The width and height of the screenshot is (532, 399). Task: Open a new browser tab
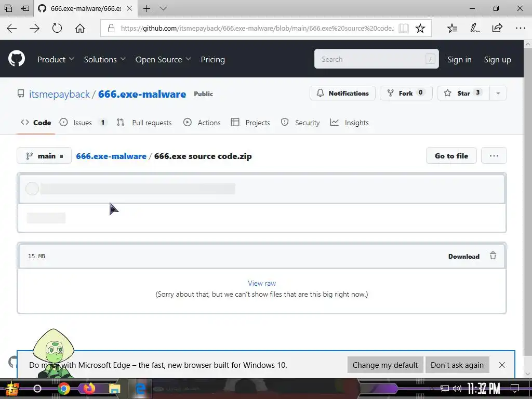(x=147, y=8)
